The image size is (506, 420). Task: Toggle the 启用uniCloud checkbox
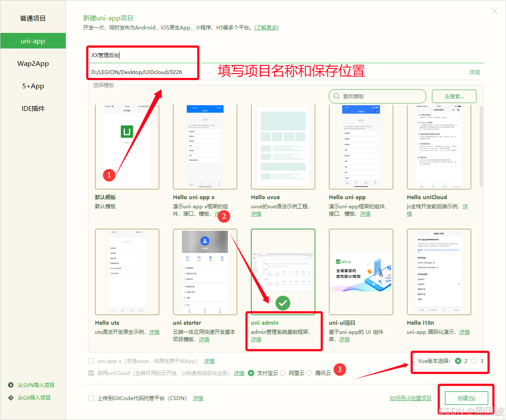91,373
